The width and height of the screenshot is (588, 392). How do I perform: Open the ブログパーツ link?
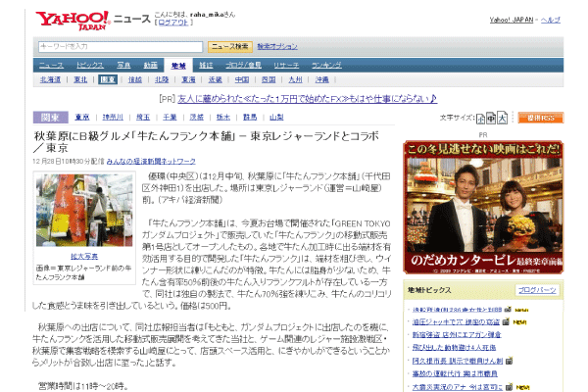click(x=537, y=290)
